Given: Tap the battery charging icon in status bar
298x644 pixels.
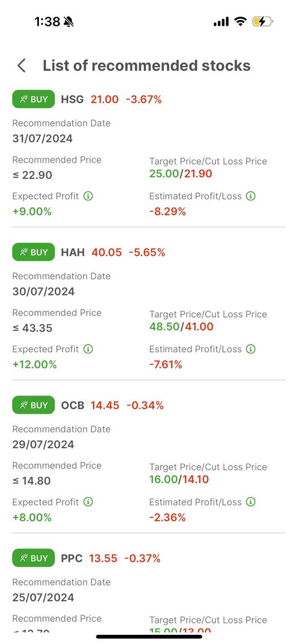Looking at the screenshot, I should pyautogui.click(x=263, y=21).
